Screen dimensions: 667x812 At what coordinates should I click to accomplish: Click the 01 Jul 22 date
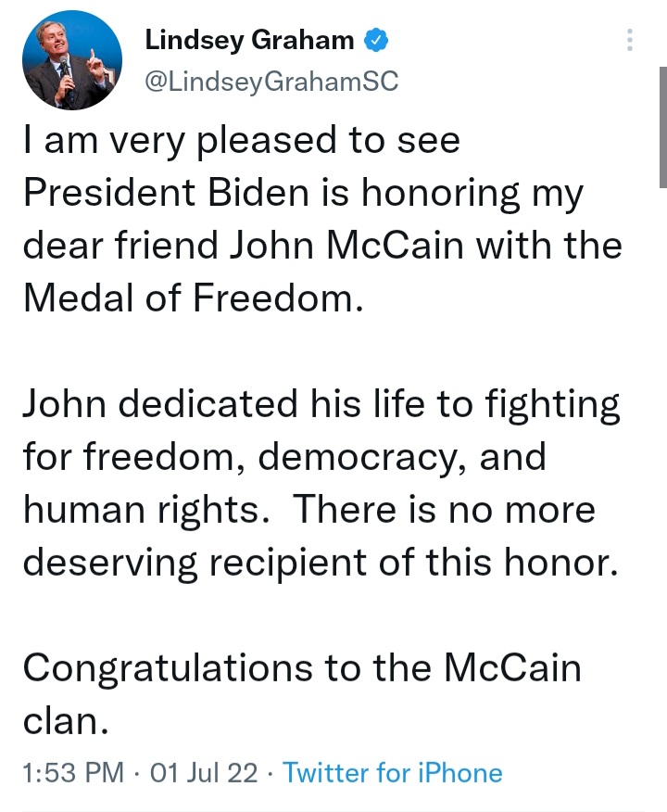(x=204, y=772)
